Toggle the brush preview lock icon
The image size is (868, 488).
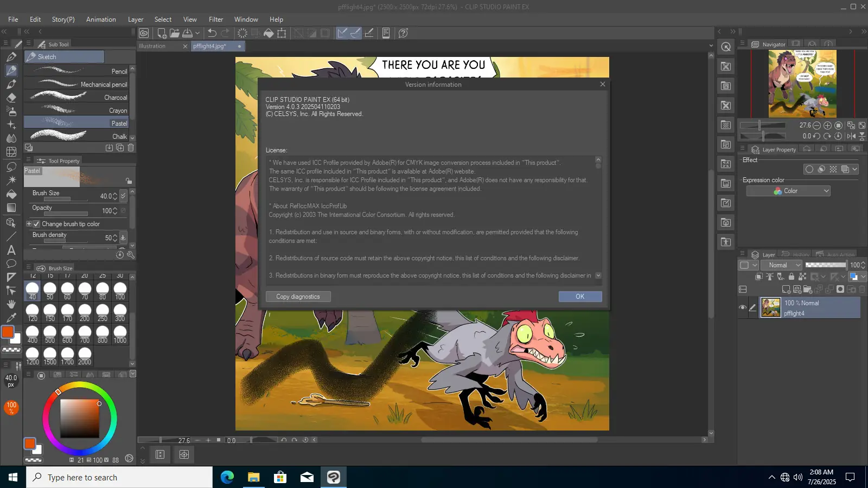click(x=129, y=181)
